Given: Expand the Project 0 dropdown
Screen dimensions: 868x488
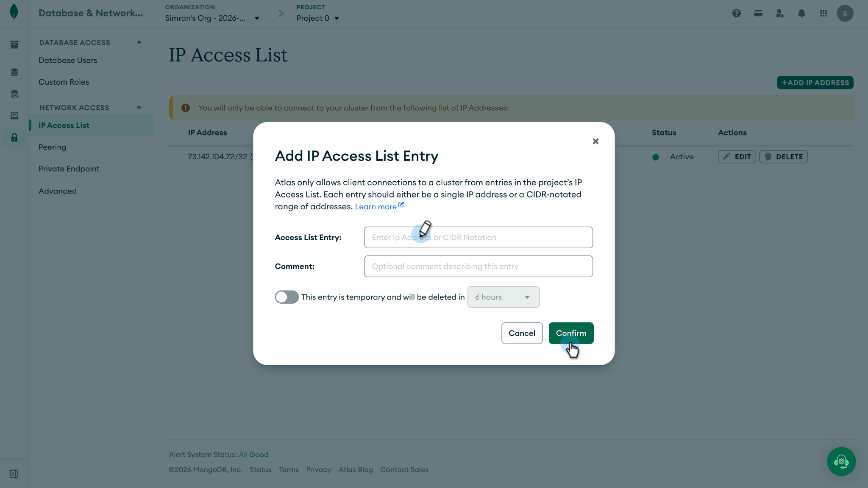Looking at the screenshot, I should coord(318,18).
